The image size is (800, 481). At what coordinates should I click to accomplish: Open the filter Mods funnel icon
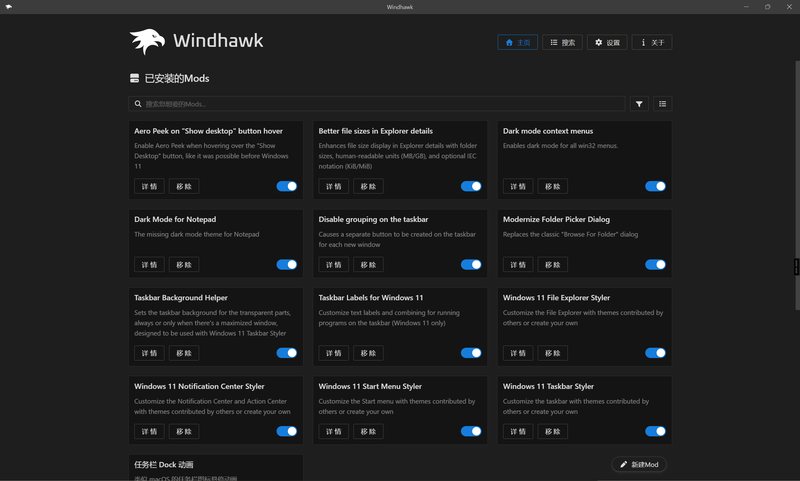click(639, 104)
